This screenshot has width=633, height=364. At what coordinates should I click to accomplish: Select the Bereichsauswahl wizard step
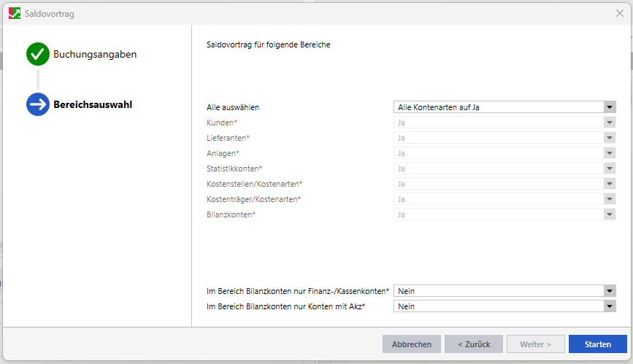pos(93,104)
